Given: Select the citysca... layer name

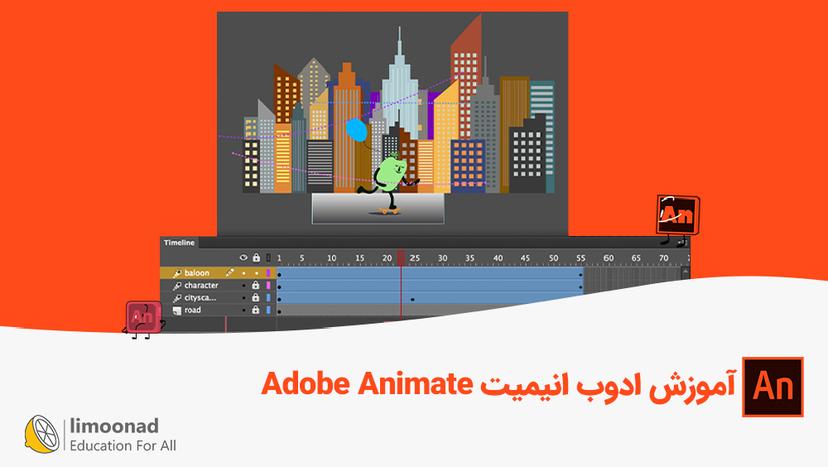Looking at the screenshot, I should (x=200, y=298).
